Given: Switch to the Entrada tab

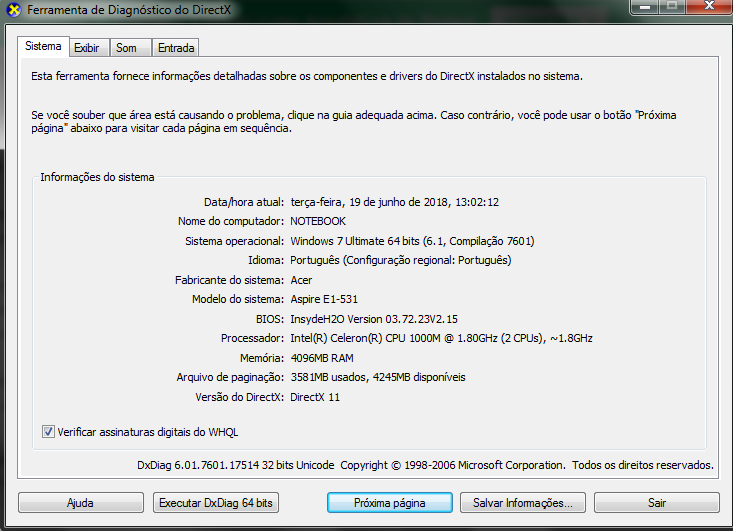Looking at the screenshot, I should pos(176,48).
